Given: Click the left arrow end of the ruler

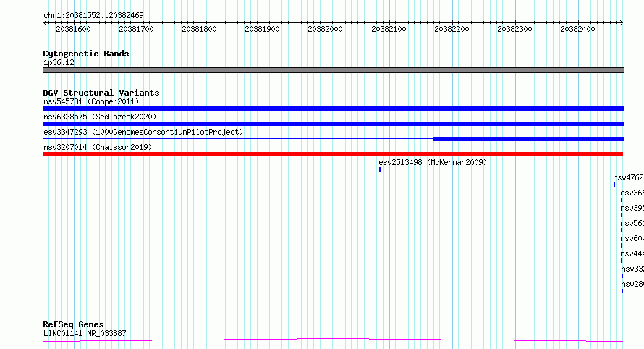Looking at the screenshot, I should point(45,22).
